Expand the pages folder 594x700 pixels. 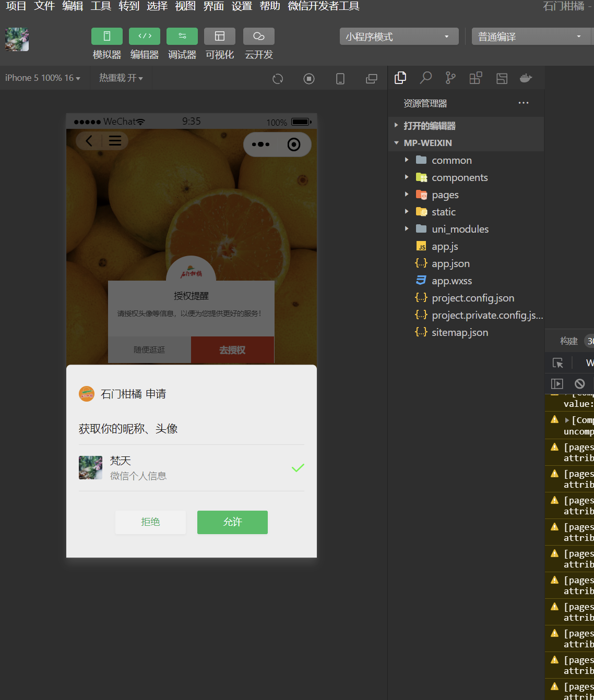445,195
